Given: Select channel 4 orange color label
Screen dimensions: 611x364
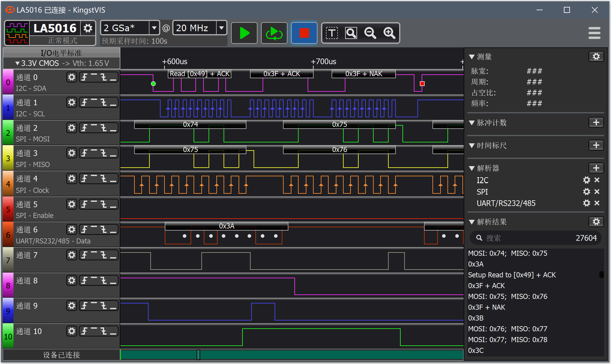Looking at the screenshot, I should click(x=8, y=184).
